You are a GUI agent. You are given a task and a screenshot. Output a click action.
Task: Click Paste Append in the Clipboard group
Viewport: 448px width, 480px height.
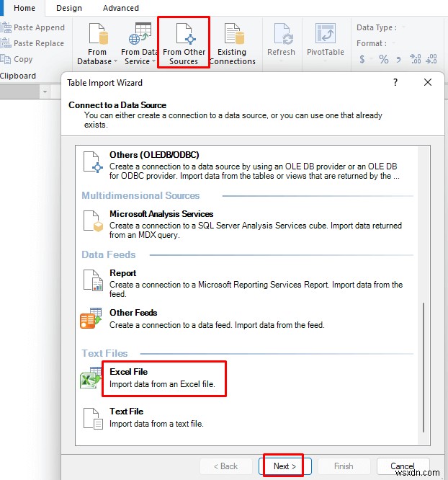click(32, 27)
